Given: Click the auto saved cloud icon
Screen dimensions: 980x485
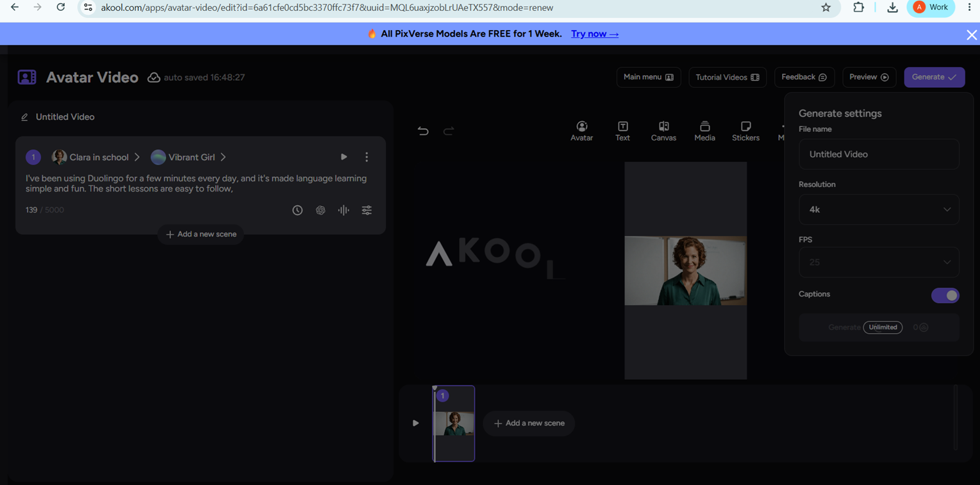Looking at the screenshot, I should click(x=154, y=78).
